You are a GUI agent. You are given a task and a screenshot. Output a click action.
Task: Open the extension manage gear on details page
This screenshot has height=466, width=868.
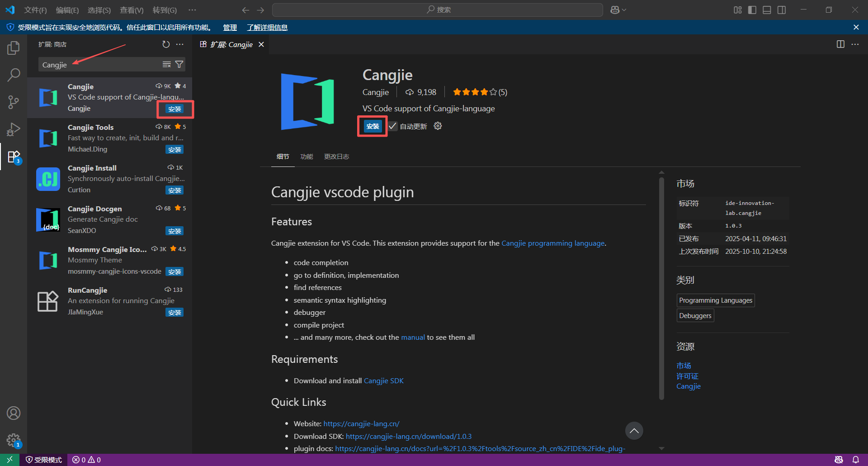tap(438, 126)
